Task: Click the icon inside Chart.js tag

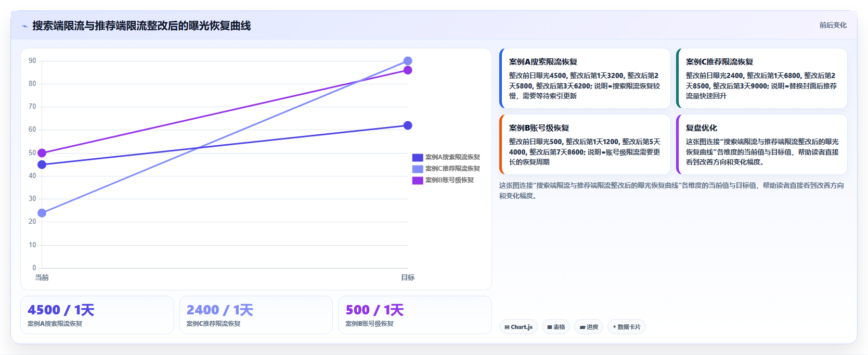Action: coord(507,327)
